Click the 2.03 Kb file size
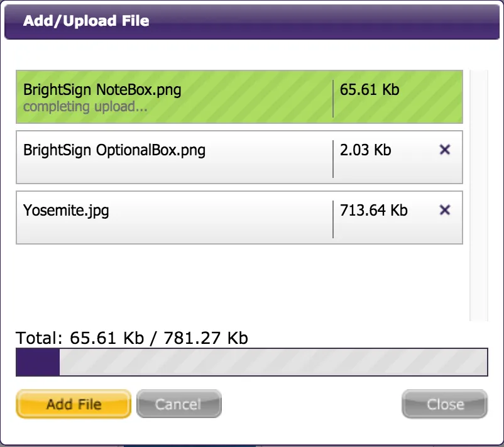 [366, 150]
